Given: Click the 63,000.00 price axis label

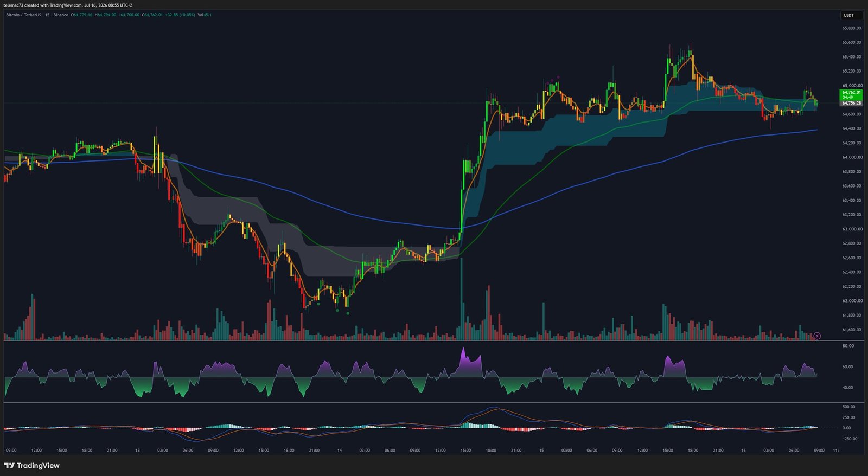Looking at the screenshot, I should coord(851,229).
